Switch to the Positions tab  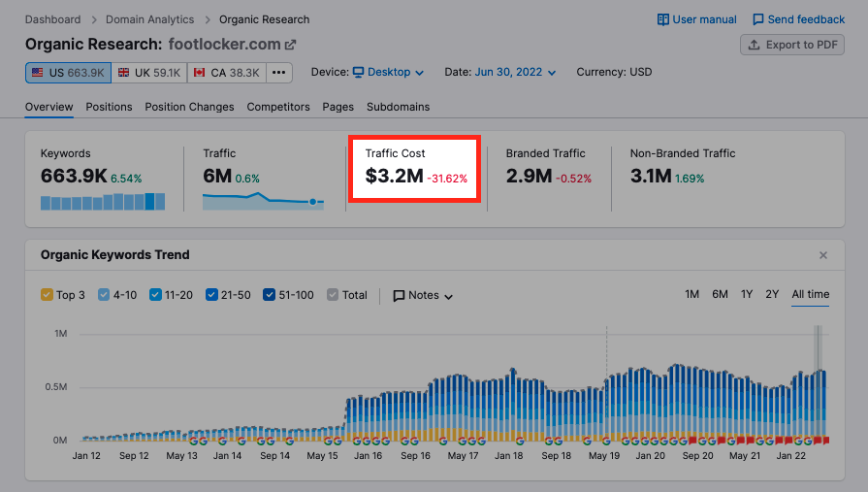(109, 107)
